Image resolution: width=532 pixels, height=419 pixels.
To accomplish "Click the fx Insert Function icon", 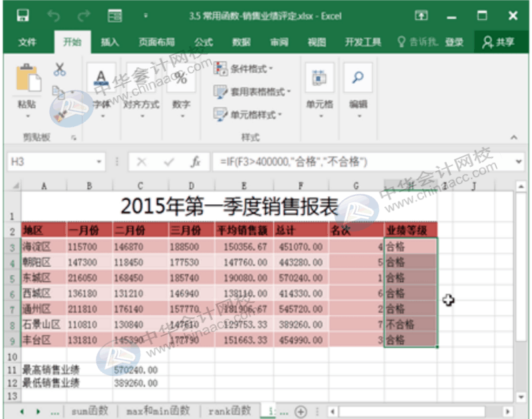I will (196, 162).
